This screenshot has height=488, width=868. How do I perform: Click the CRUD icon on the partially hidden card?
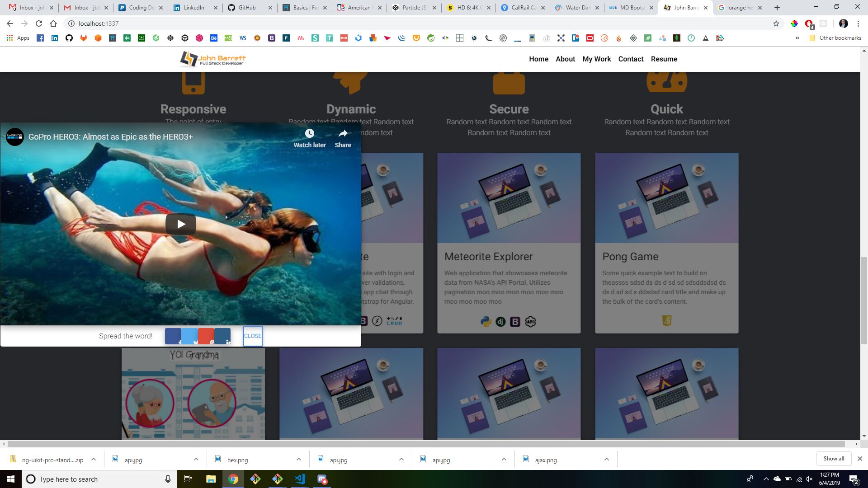tap(394, 321)
